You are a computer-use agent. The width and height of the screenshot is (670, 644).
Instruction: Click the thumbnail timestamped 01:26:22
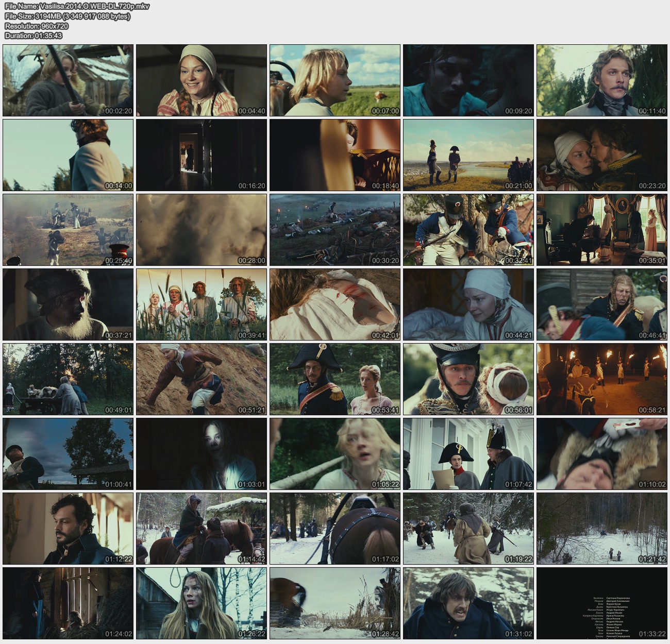pyautogui.click(x=202, y=603)
